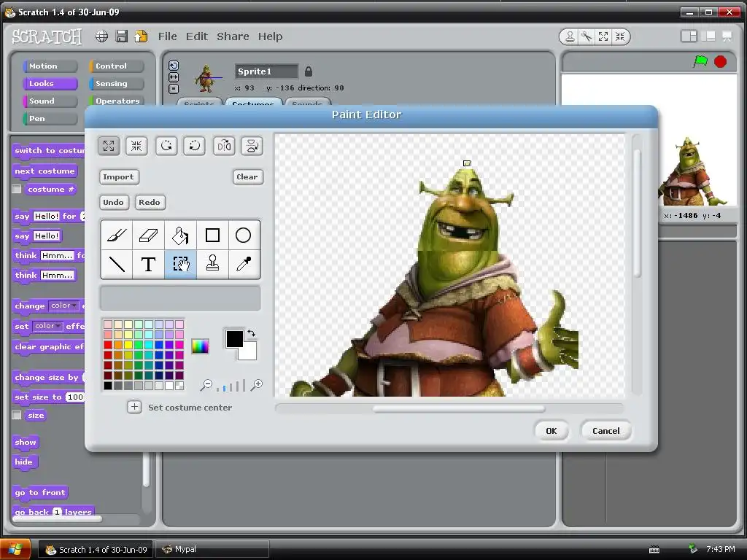The height and width of the screenshot is (560, 747).
Task: Click the red stop button
Action: pos(720,61)
